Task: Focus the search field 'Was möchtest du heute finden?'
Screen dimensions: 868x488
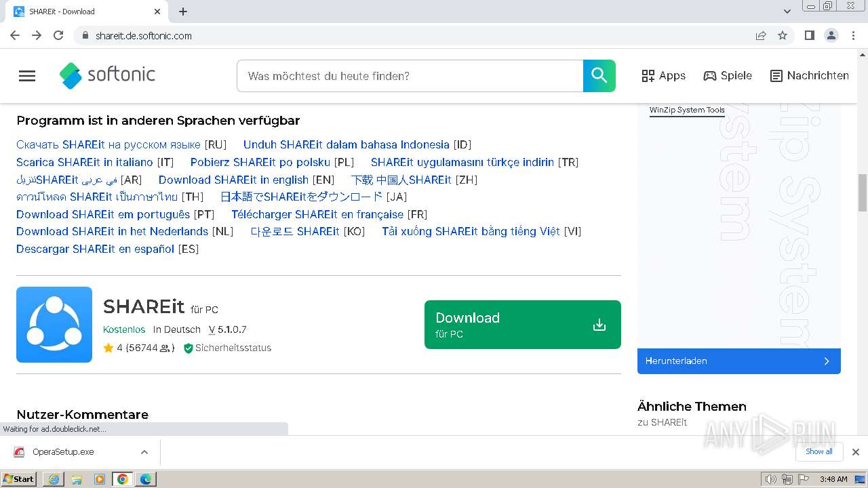Action: [410, 76]
